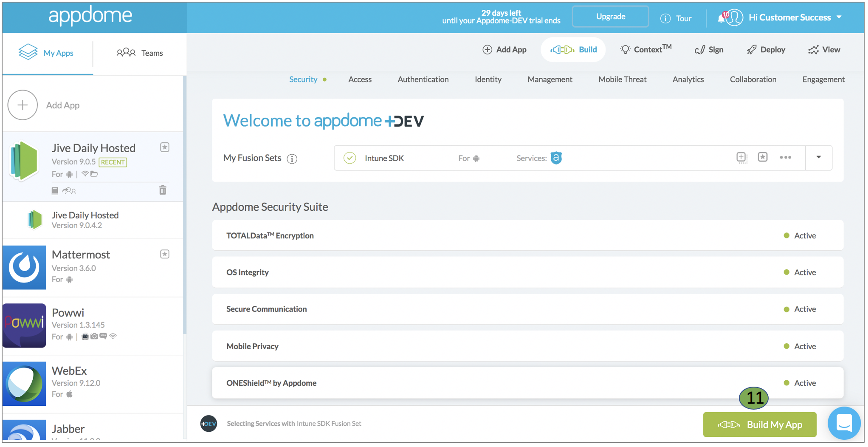
Task: Go to the Sign step
Action: [x=709, y=50]
